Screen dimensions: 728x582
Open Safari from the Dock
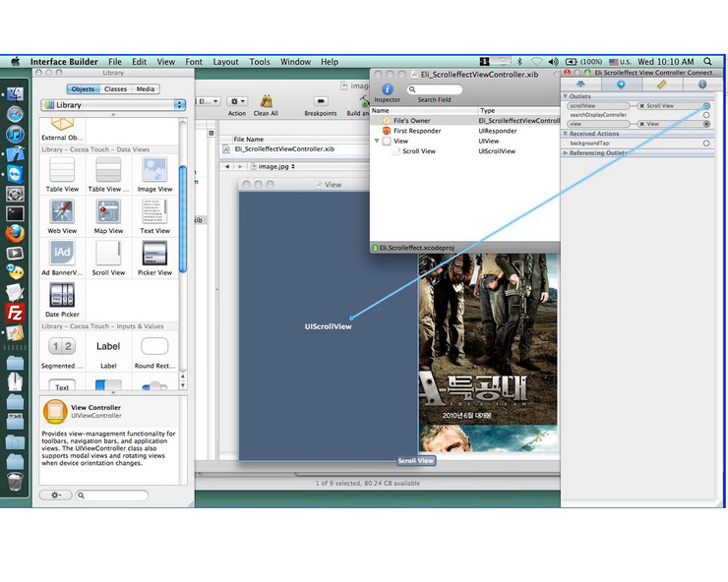pyautogui.click(x=16, y=114)
